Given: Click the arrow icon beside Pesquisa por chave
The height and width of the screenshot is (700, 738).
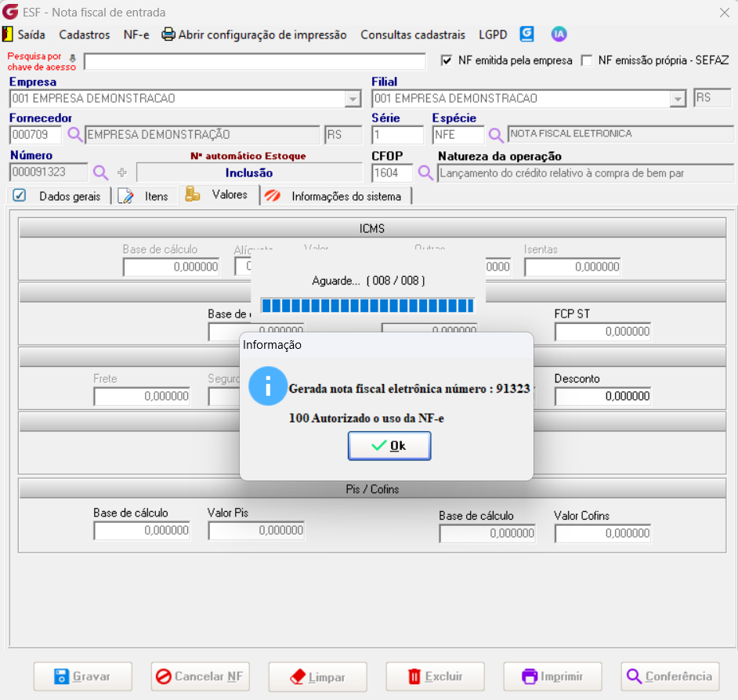Looking at the screenshot, I should [x=73, y=58].
